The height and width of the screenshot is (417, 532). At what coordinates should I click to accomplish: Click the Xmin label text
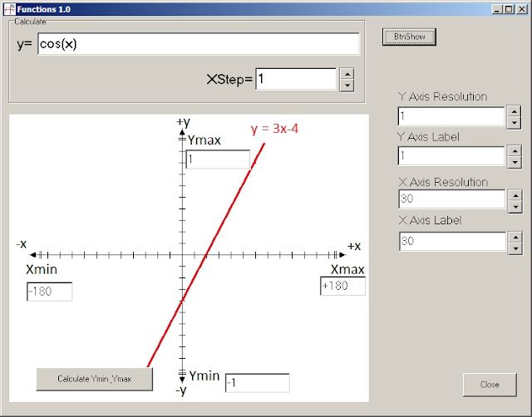click(42, 269)
